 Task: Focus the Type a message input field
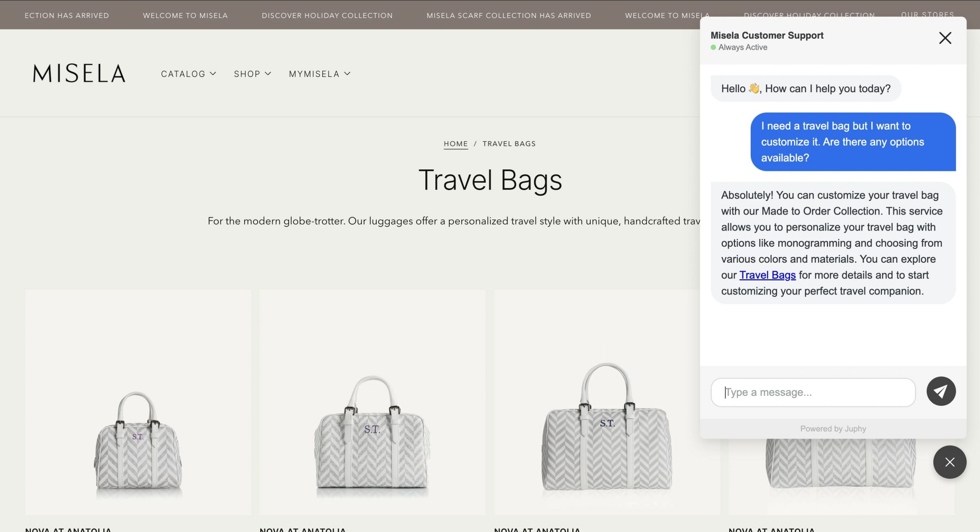pos(813,392)
